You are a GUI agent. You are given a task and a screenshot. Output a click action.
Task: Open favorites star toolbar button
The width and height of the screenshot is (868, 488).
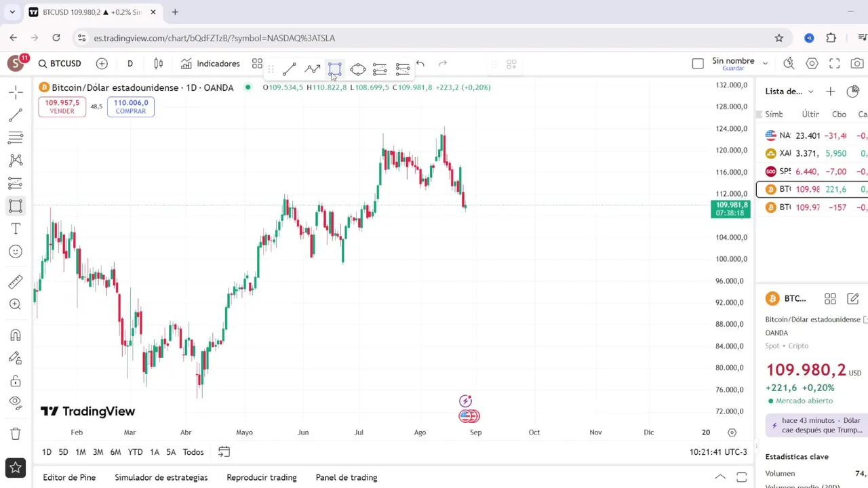pos(16,468)
